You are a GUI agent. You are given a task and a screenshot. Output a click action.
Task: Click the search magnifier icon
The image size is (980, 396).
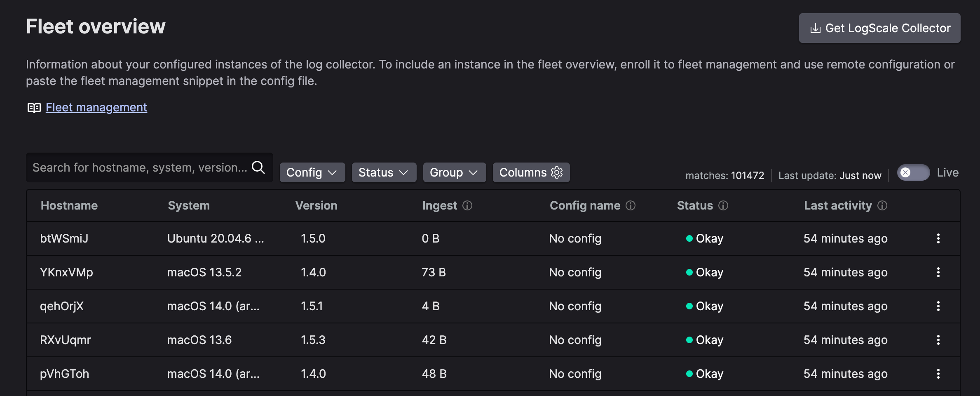click(258, 167)
